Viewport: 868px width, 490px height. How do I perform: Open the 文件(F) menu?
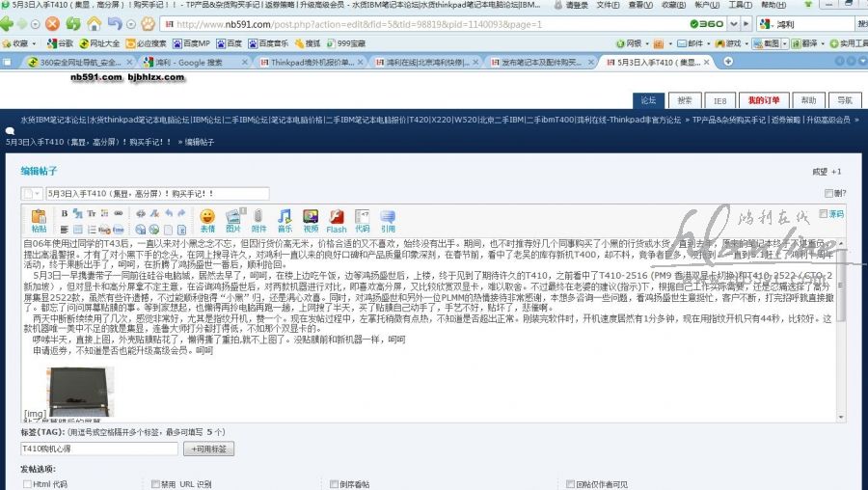pyautogui.click(x=608, y=5)
